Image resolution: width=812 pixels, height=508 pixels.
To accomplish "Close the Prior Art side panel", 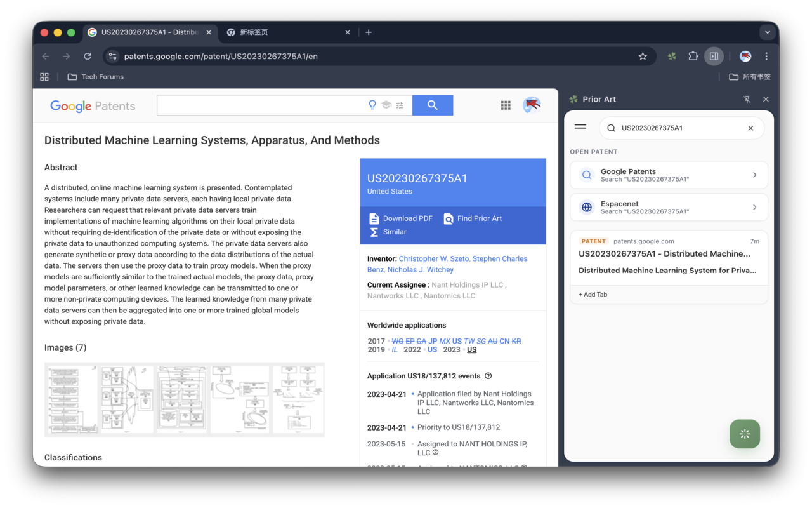I will click(766, 99).
